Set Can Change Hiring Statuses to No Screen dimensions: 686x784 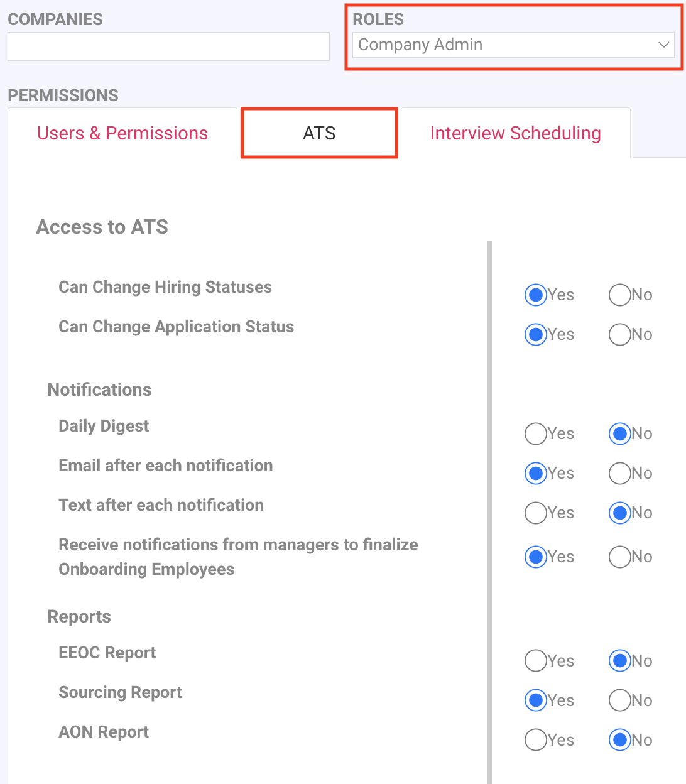click(x=619, y=295)
